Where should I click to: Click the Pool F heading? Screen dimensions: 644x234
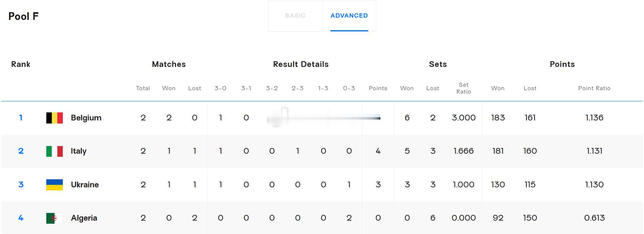(23, 16)
